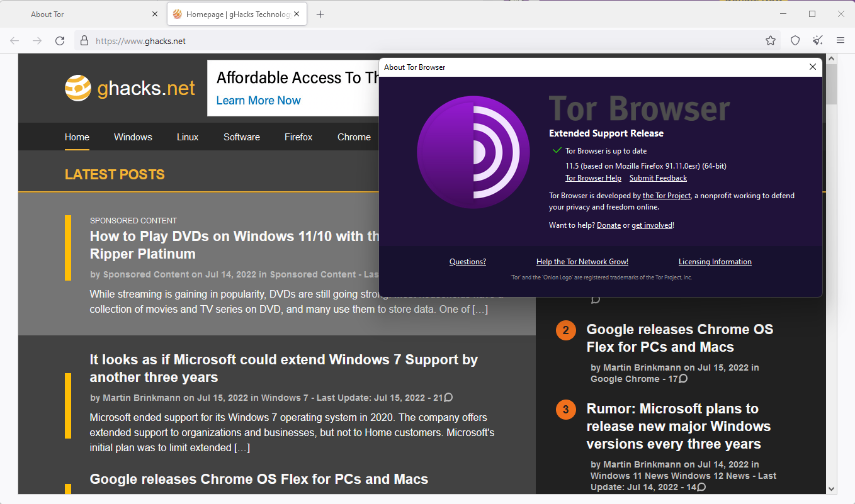Open Windows 11 News Windows 12 News category link
Screen dimensions: 855x504
(x=670, y=476)
